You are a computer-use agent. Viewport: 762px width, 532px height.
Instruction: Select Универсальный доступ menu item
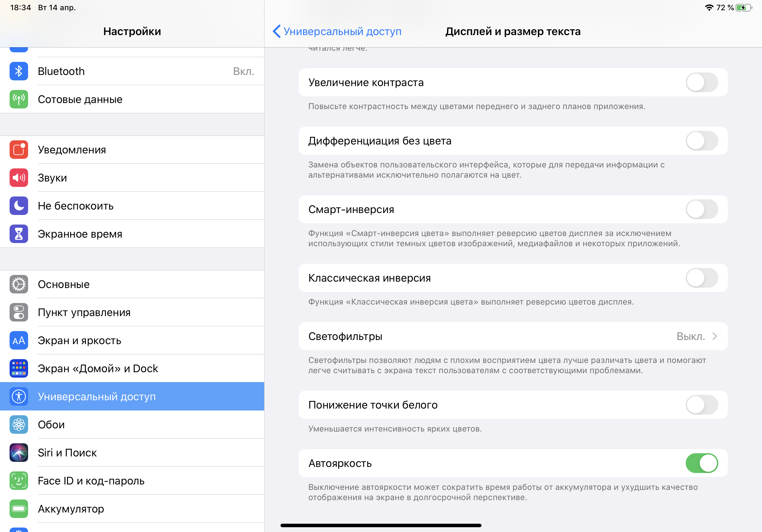(x=132, y=396)
